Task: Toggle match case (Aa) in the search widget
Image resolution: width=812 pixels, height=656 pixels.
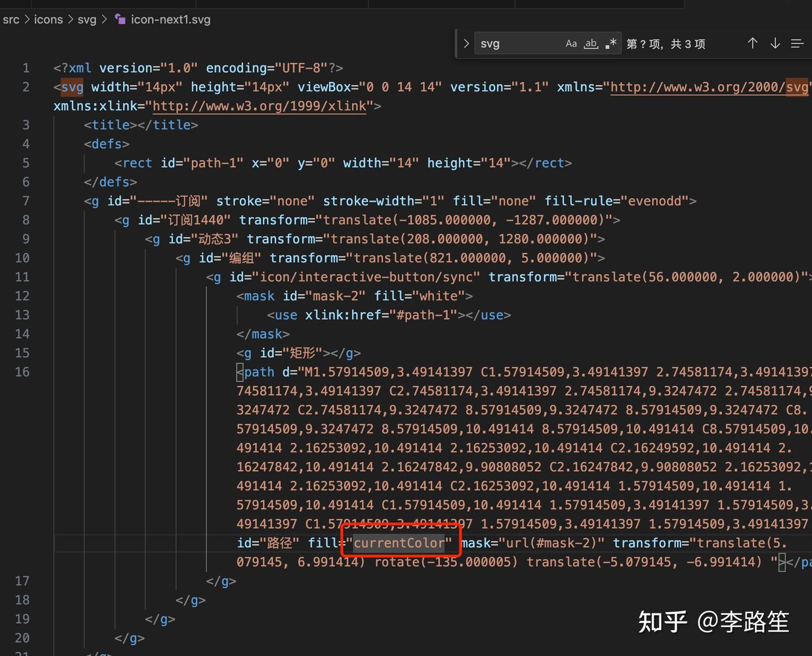Action: tap(571, 43)
